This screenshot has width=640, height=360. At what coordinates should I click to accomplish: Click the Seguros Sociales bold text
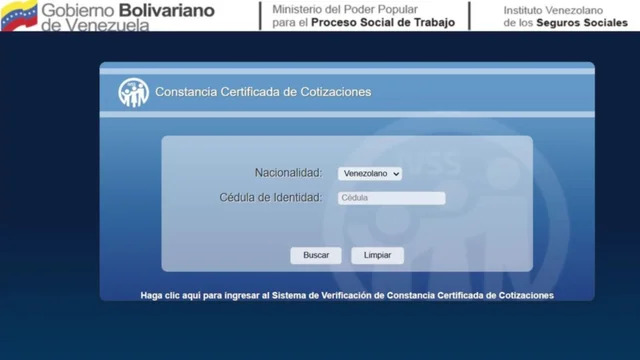(x=582, y=23)
